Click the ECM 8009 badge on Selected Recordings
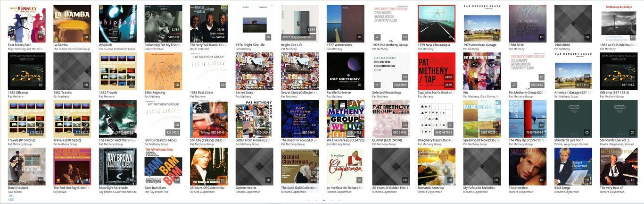 400,85
